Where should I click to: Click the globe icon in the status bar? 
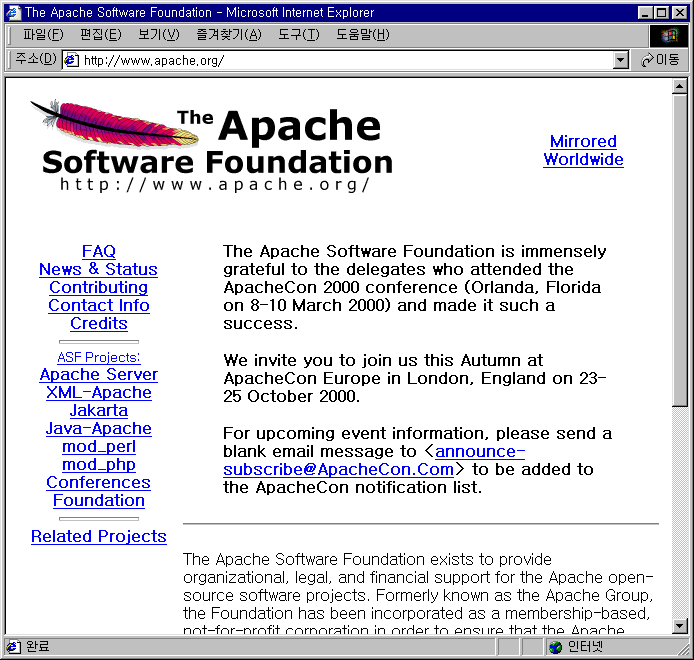click(x=555, y=647)
